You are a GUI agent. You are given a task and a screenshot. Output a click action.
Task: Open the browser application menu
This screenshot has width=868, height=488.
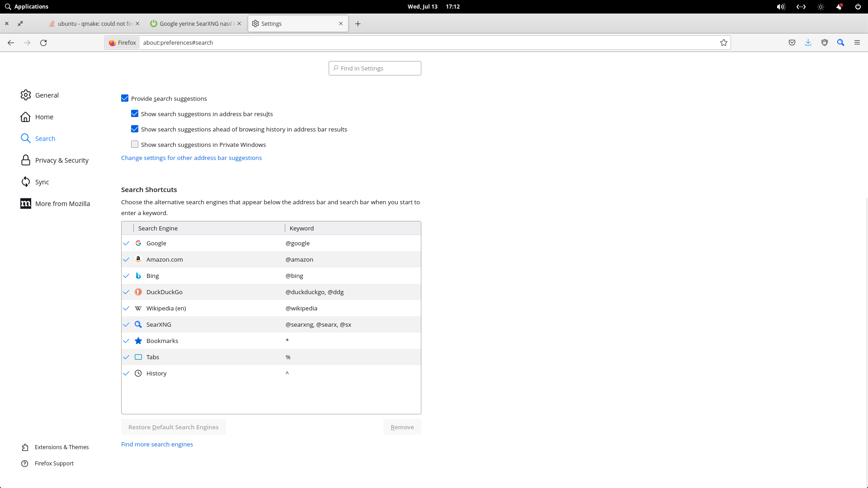point(857,42)
